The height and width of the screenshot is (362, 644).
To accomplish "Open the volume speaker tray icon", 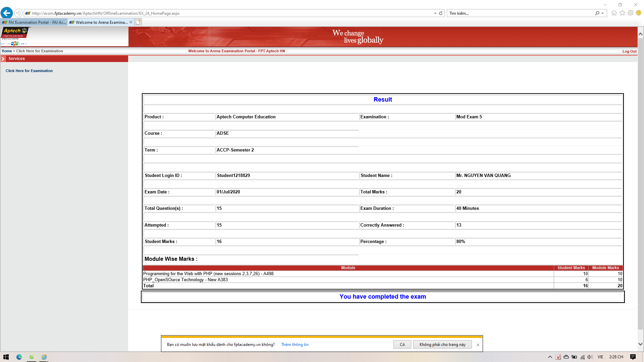I will pyautogui.click(x=590, y=357).
